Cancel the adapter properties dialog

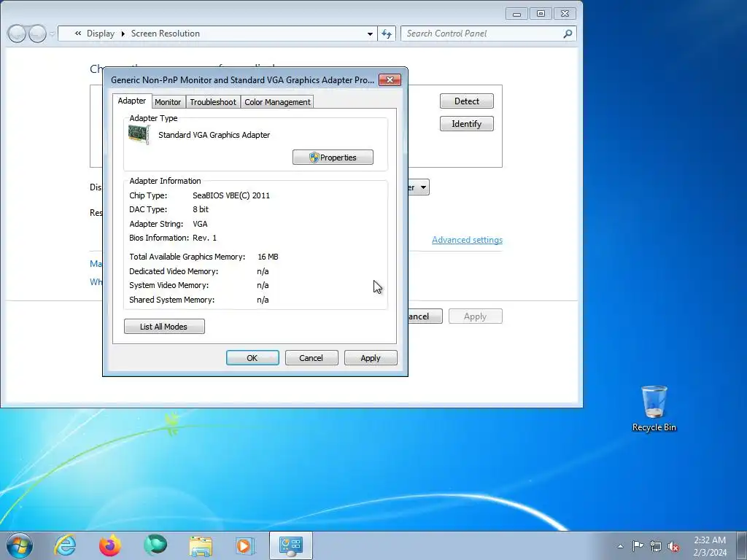(311, 357)
